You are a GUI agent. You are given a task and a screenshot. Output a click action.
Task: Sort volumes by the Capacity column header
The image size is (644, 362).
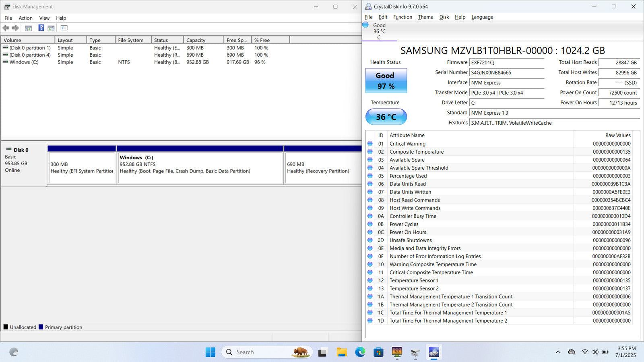[203, 40]
